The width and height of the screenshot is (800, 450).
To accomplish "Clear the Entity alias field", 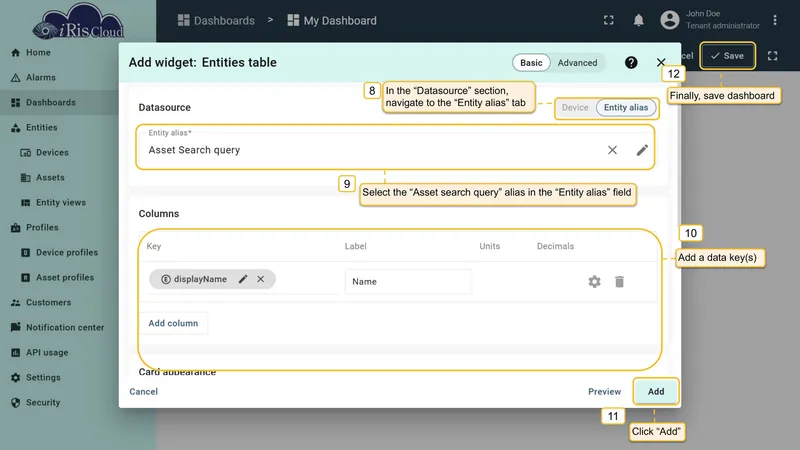I will coord(612,150).
